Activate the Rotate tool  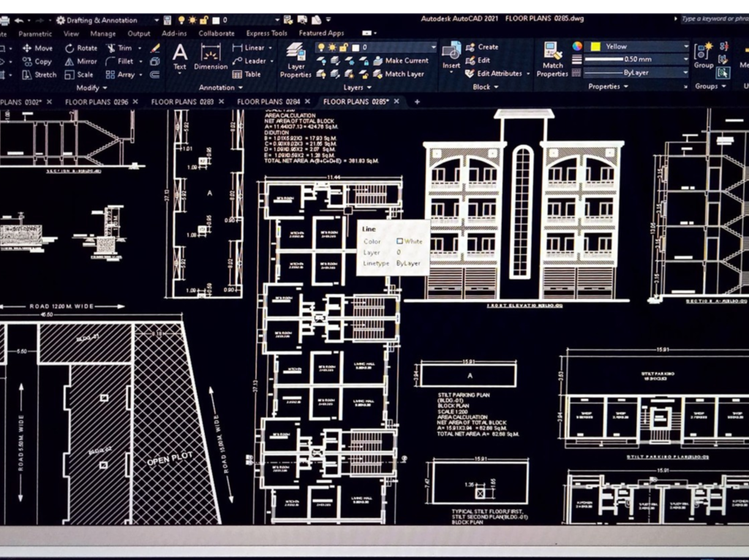coord(80,48)
